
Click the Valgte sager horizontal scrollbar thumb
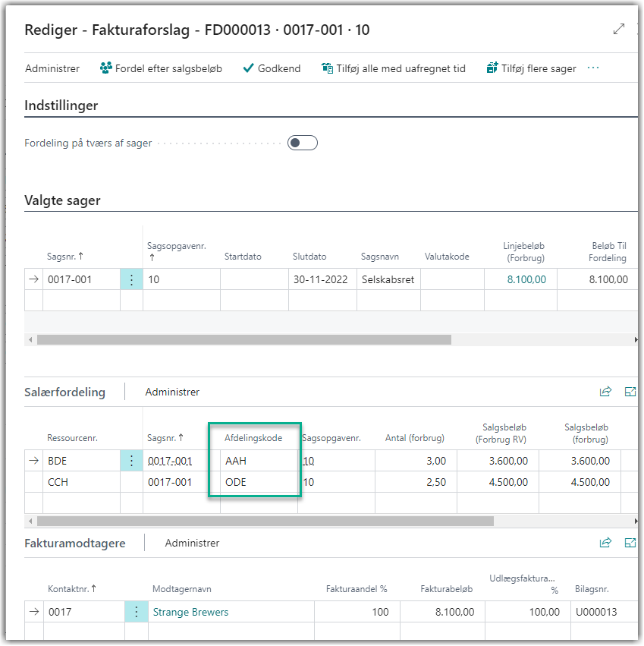pos(244,340)
